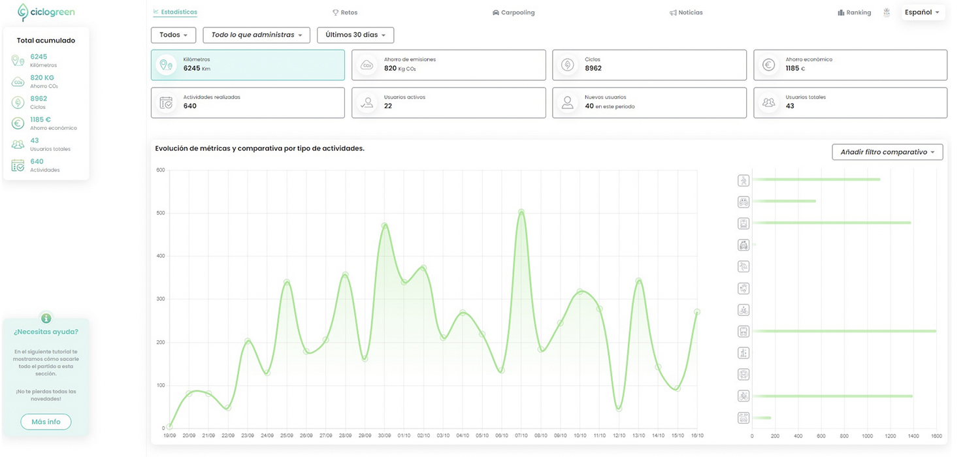This screenshot has height=457, width=980.
Task: Click the 07/10 peak data point on chart
Action: coord(521,212)
